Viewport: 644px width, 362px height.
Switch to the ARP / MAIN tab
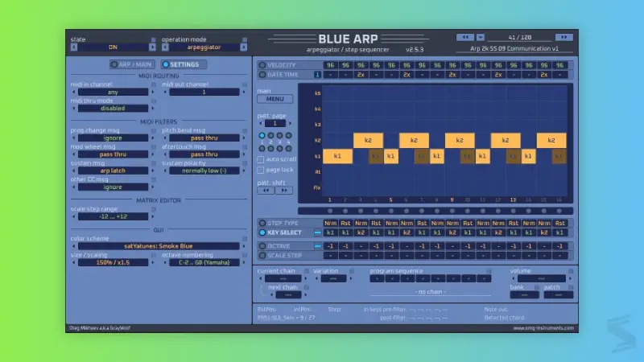click(132, 64)
